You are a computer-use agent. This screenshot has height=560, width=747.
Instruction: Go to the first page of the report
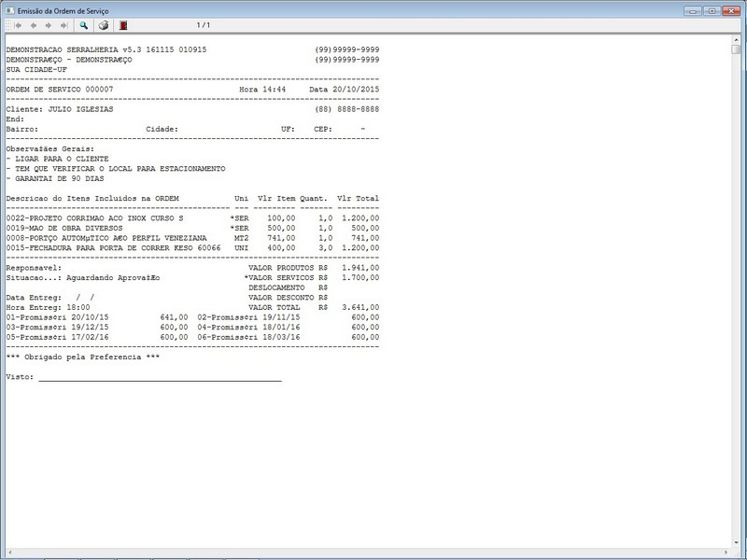[19, 25]
